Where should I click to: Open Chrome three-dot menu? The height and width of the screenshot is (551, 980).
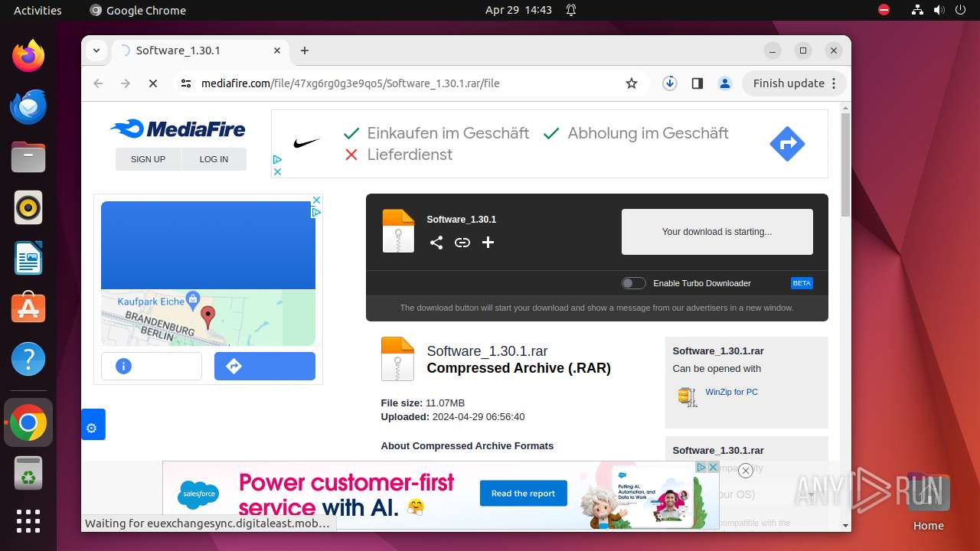pos(835,83)
